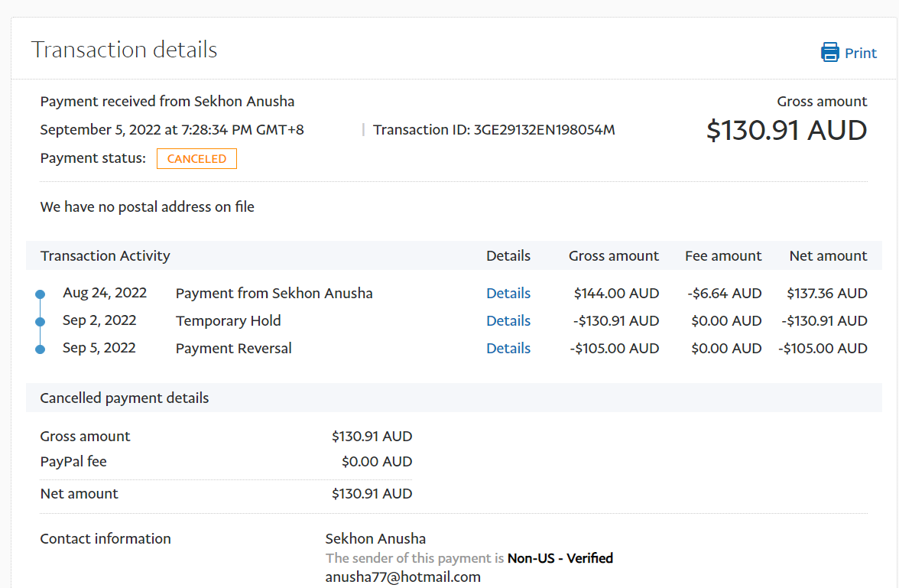The width and height of the screenshot is (899, 588).
Task: Click the Transaction Activity column header
Action: pos(105,256)
